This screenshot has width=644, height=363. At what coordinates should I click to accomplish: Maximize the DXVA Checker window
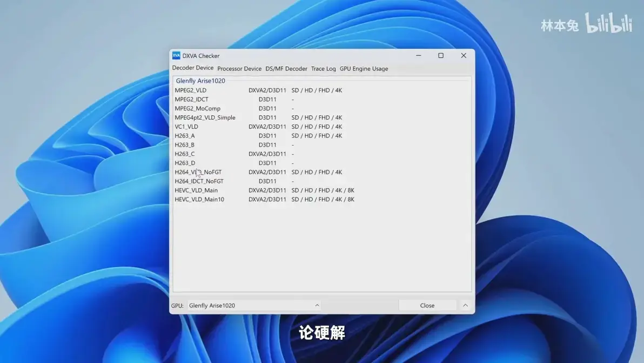click(441, 56)
